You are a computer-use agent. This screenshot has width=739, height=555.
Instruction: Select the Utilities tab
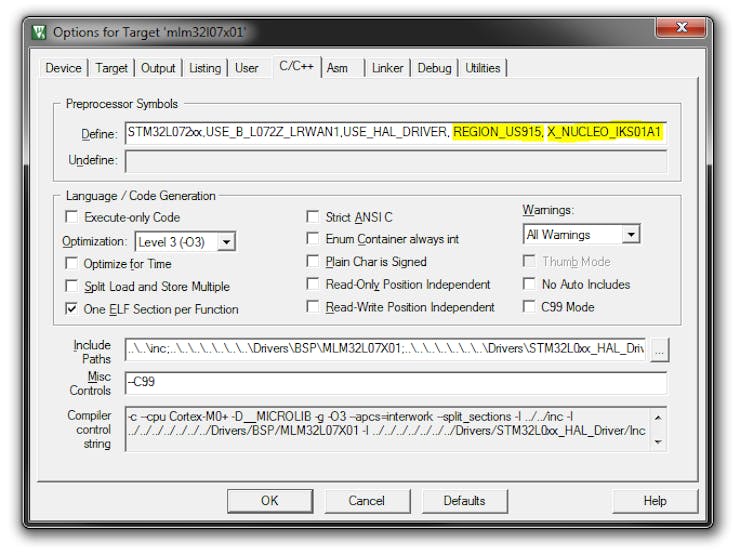(x=483, y=68)
